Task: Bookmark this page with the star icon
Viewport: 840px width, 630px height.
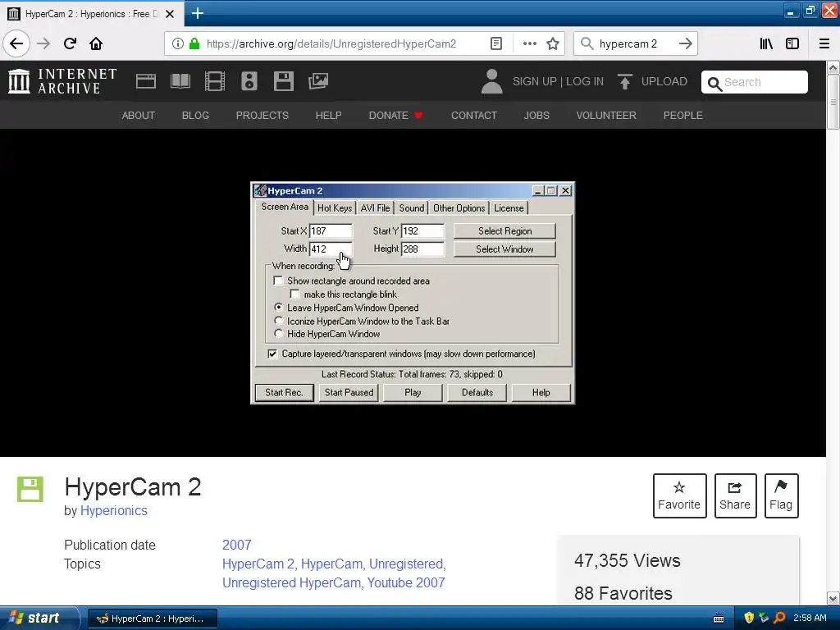Action: (x=553, y=43)
